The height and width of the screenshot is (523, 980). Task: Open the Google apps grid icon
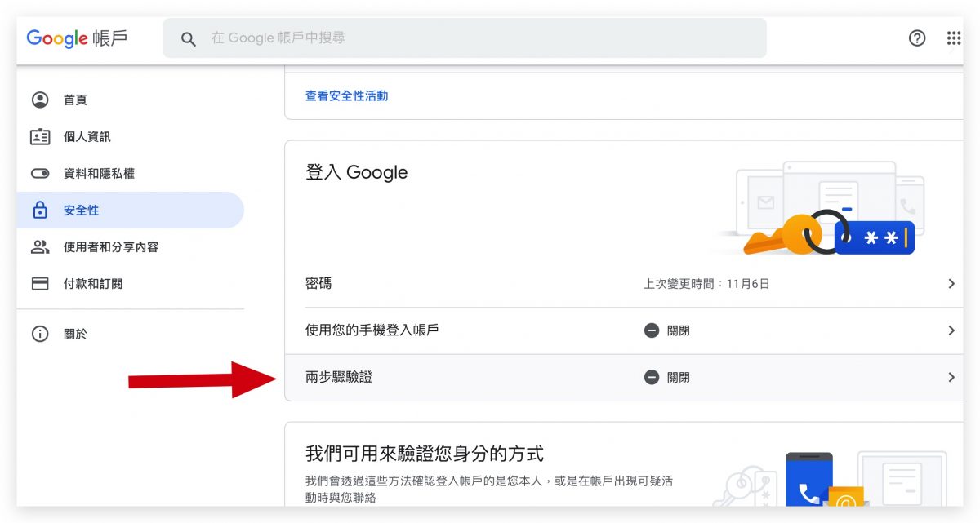(954, 38)
